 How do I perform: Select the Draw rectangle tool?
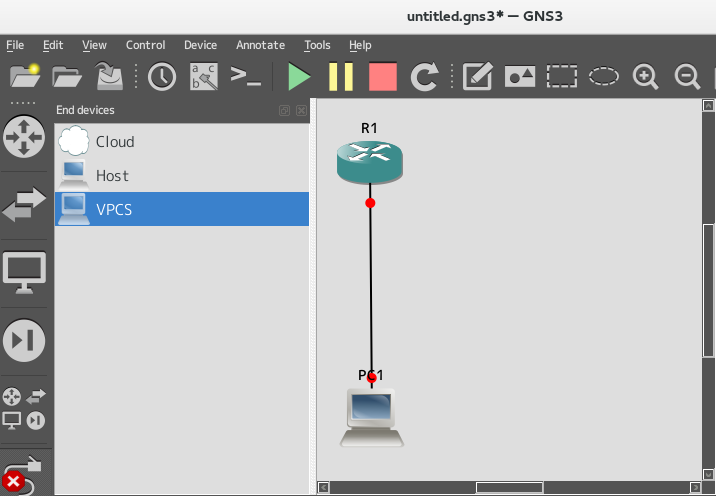pos(562,76)
